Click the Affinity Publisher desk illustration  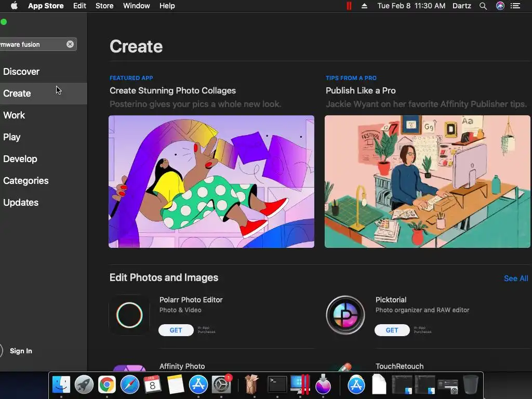[428, 181]
